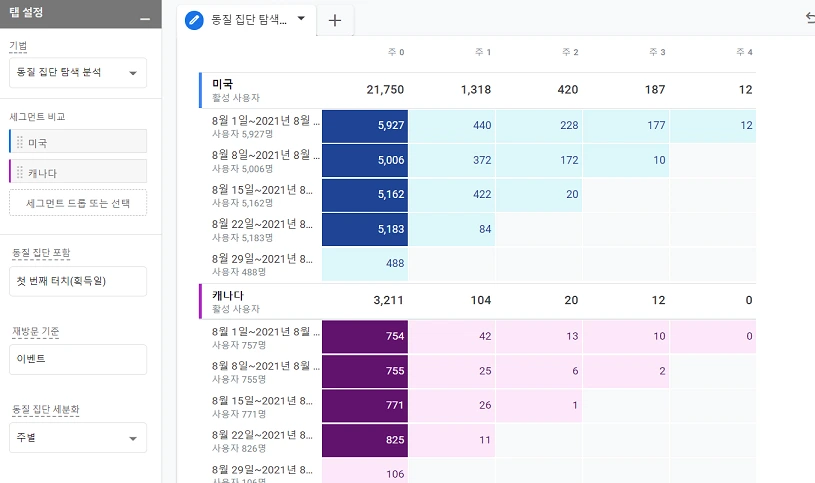Select the 미국 segment chip
The height and width of the screenshot is (483, 815).
(x=78, y=141)
